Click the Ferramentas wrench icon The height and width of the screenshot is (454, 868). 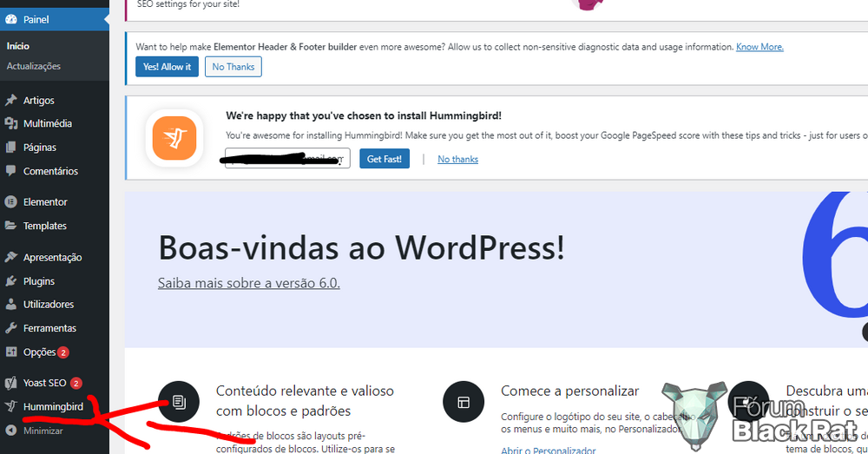pyautogui.click(x=11, y=328)
